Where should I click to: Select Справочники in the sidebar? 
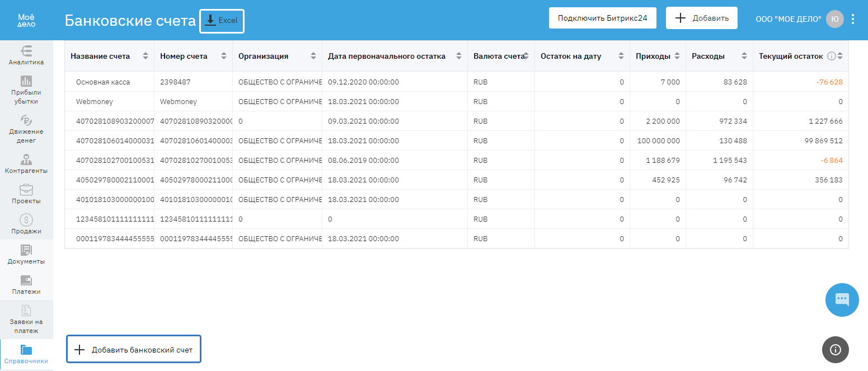[26, 355]
